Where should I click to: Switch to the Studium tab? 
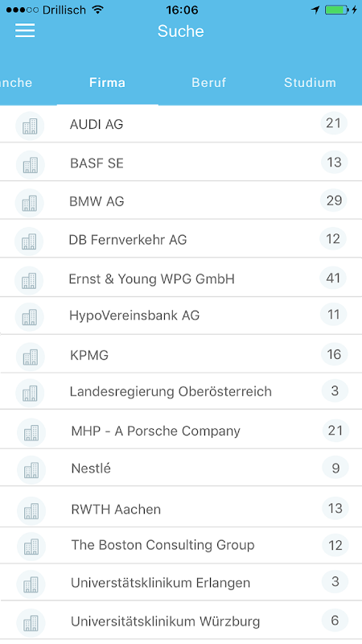tap(310, 83)
